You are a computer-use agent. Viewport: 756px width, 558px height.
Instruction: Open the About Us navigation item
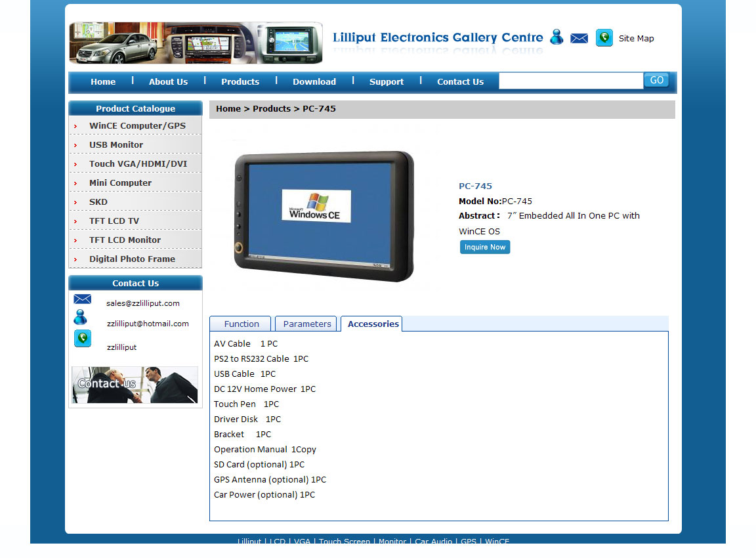coord(168,81)
